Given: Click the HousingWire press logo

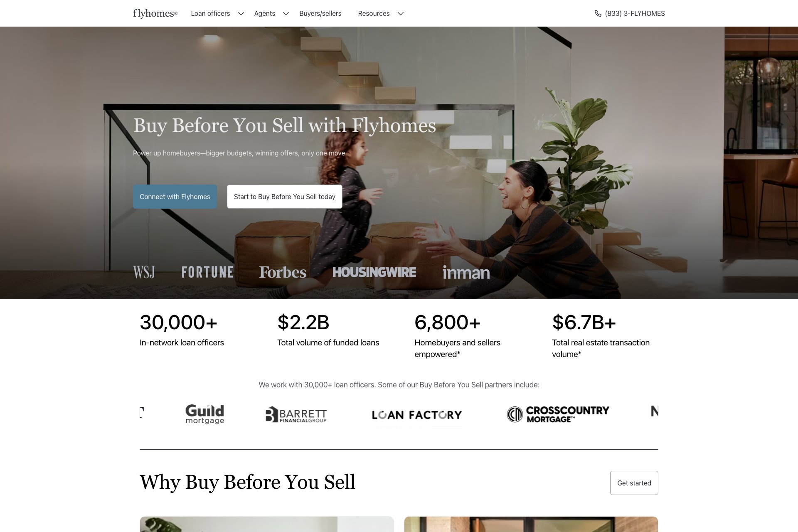Looking at the screenshot, I should coord(374,272).
